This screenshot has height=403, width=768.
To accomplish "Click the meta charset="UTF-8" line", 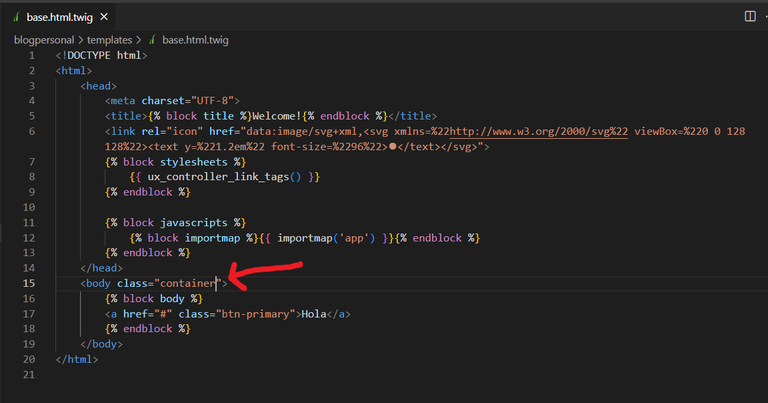I will tap(172, 101).
